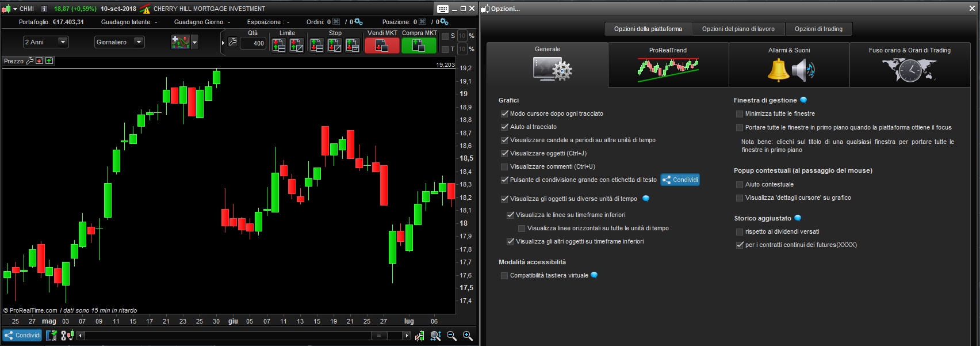Open the indicators add icon on chart toolbar
The width and height of the screenshot is (980, 346).
point(181,42)
